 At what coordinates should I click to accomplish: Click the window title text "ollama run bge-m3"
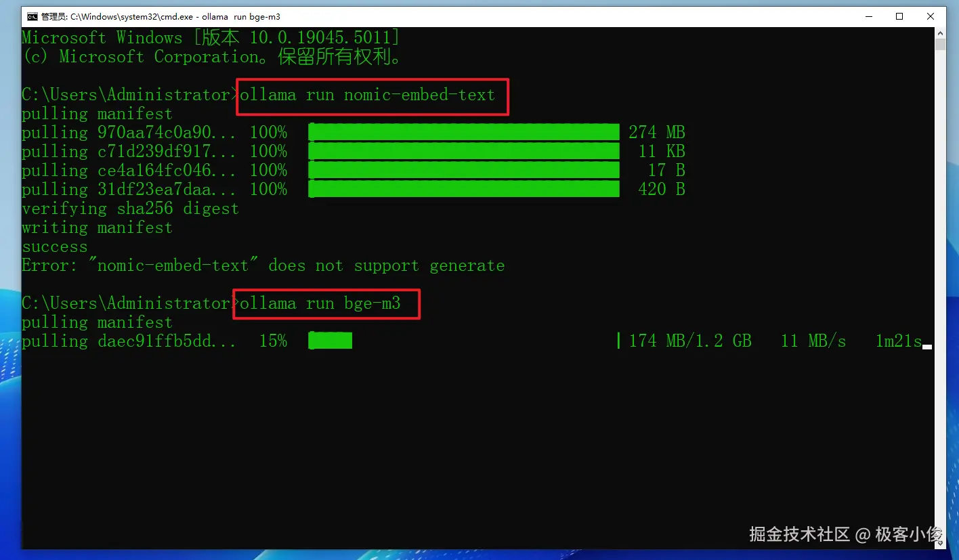click(x=241, y=16)
